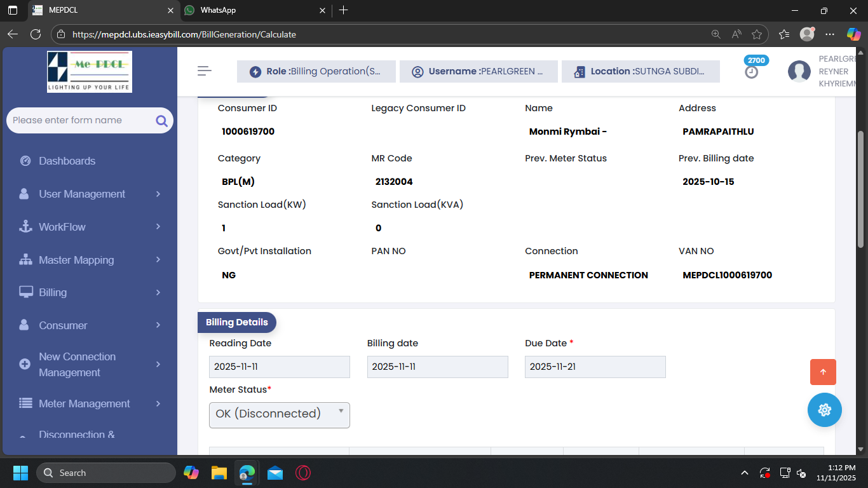The width and height of the screenshot is (868, 488).
Task: Open Dashboards in the sidebar
Action: point(67,161)
